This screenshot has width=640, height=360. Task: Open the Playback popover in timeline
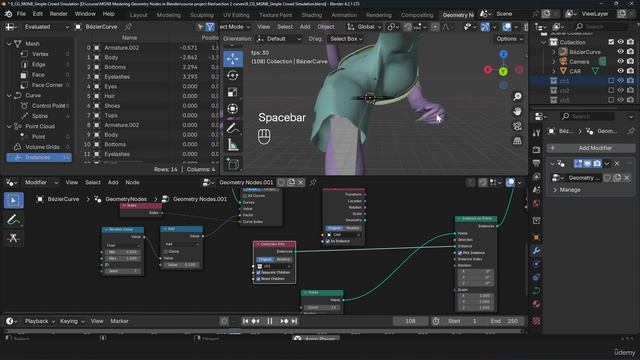click(x=39, y=321)
